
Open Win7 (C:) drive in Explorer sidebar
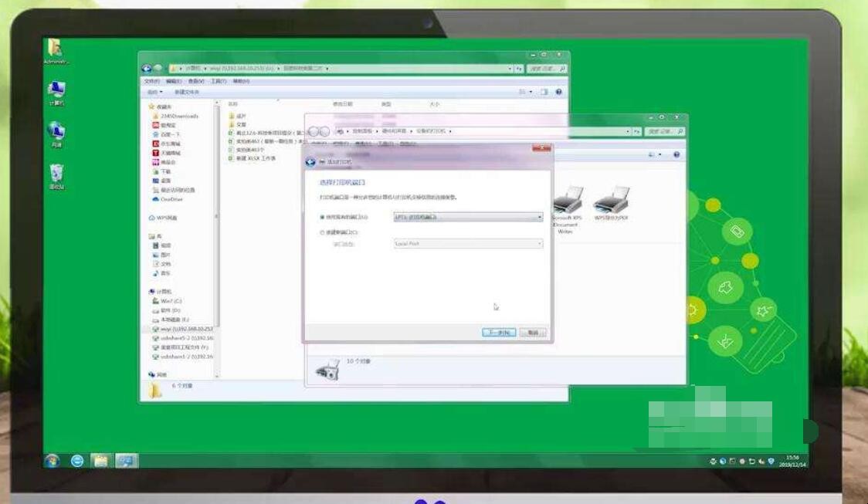167,301
